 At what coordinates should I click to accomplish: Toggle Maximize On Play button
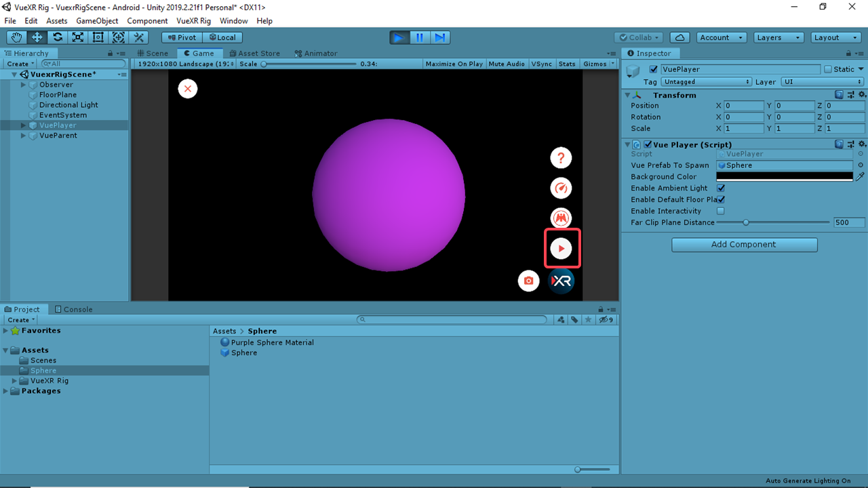coord(454,64)
